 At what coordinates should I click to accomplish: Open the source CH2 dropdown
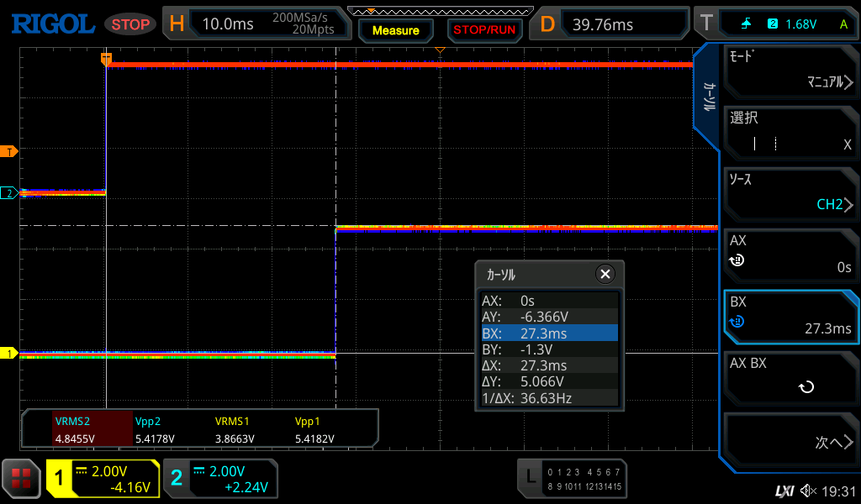coord(790,193)
